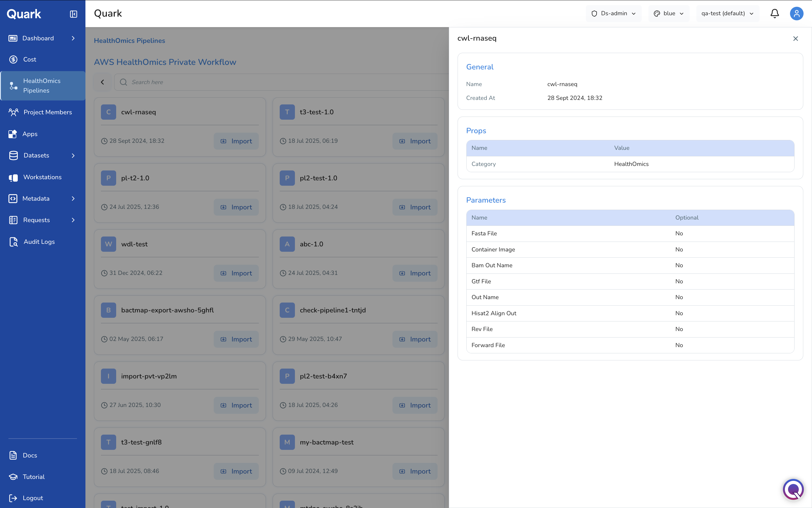Click the T avatar on t3-test-1.0 card
The width and height of the screenshot is (812, 508).
287,112
